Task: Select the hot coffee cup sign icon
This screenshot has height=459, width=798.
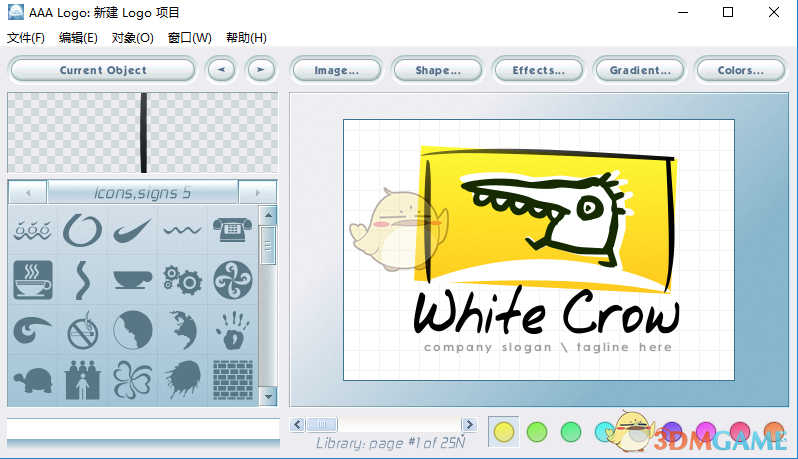Action: coord(33,280)
